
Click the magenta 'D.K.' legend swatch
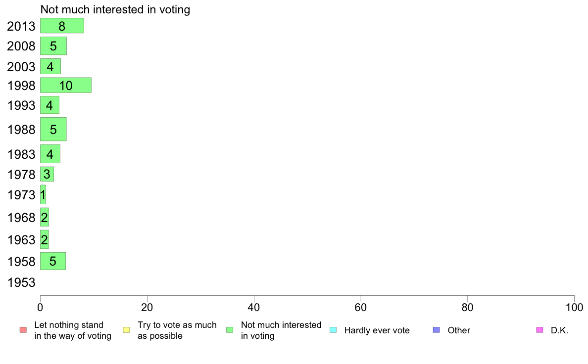coord(539,330)
